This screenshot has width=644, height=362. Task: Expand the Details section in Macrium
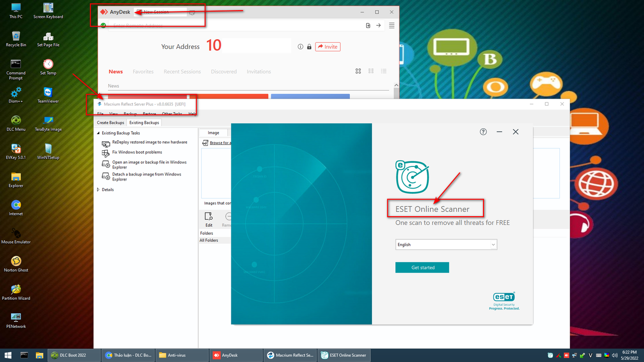pyautogui.click(x=98, y=190)
